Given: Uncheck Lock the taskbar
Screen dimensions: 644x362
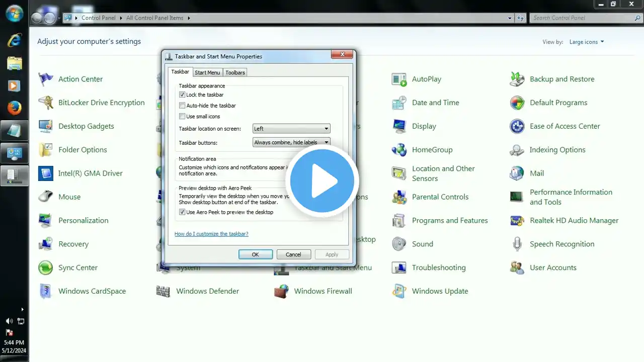Looking at the screenshot, I should pyautogui.click(x=182, y=95).
